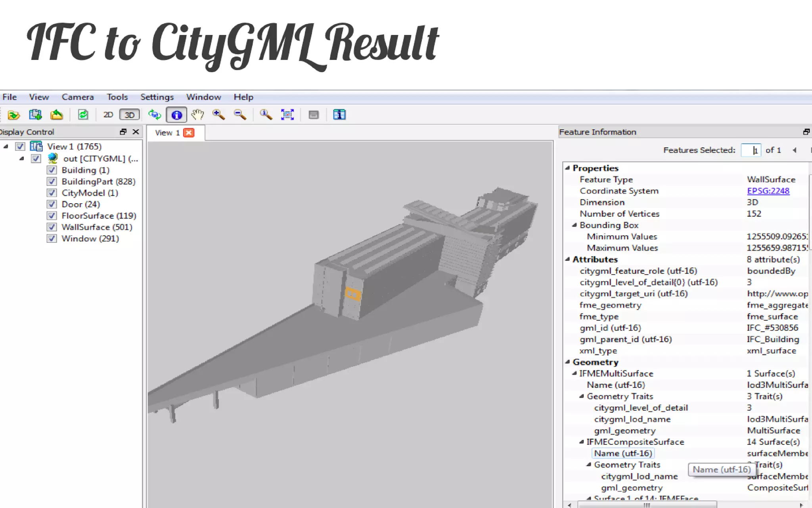Collapse the Attributes section

[x=567, y=259]
